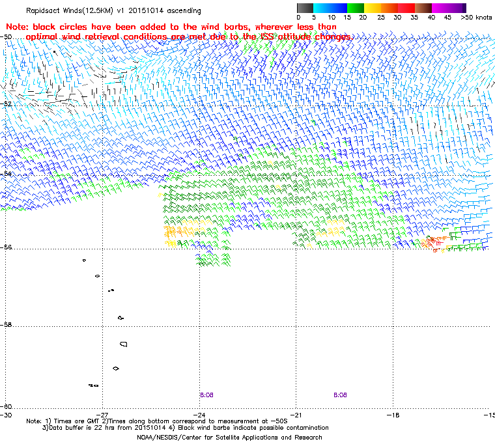
Task: Click the -54 latitude axis label
Action: [x=6, y=174]
